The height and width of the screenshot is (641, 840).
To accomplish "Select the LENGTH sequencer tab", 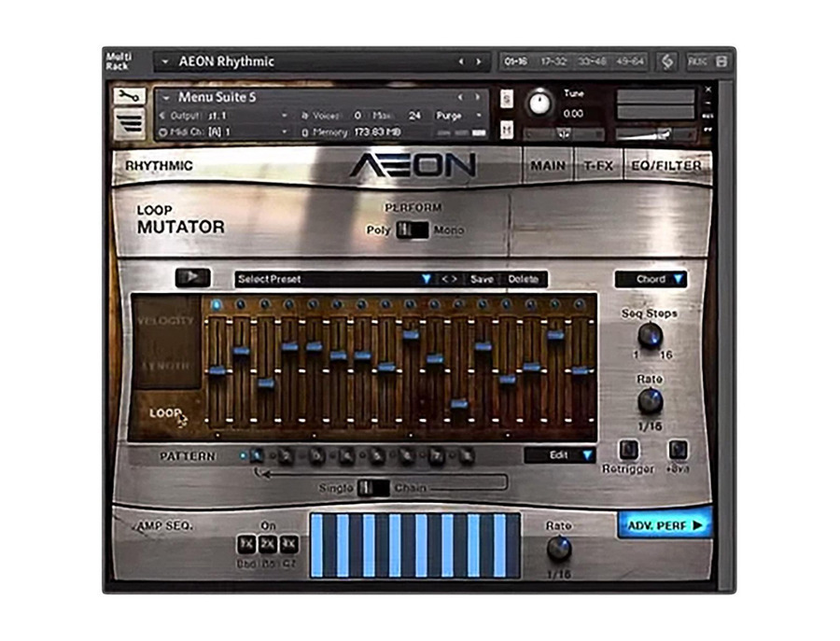I will pos(165,366).
